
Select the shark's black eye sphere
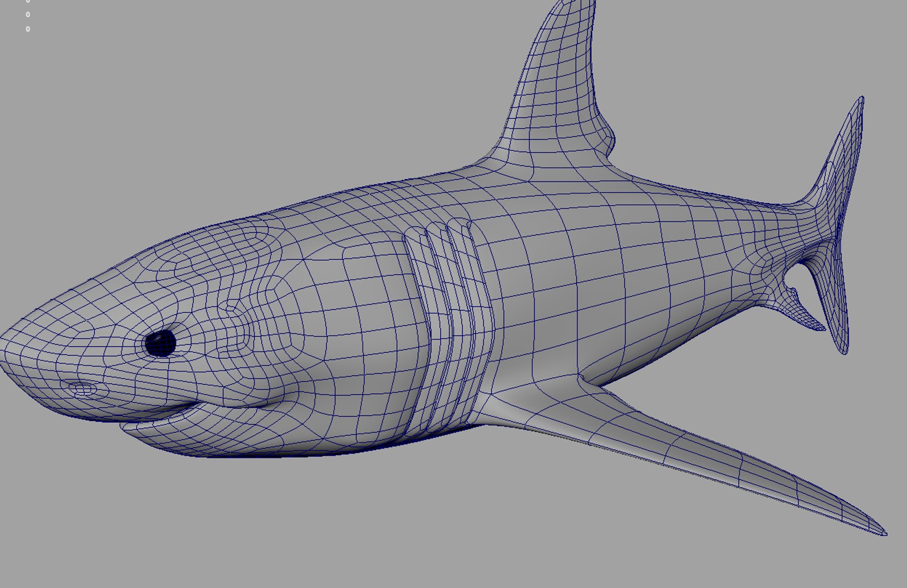tap(160, 343)
